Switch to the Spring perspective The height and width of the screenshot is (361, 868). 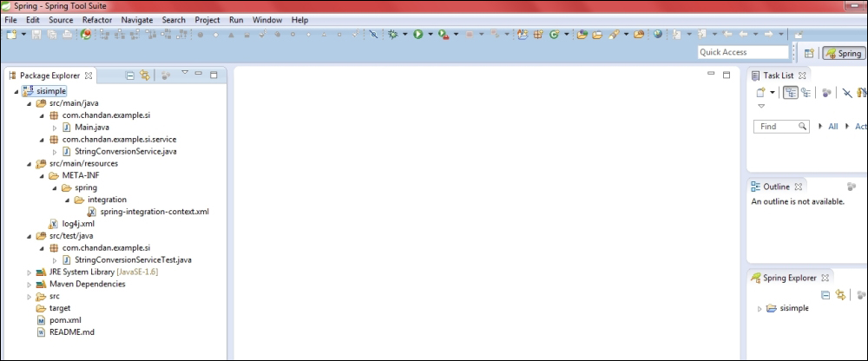click(x=843, y=53)
